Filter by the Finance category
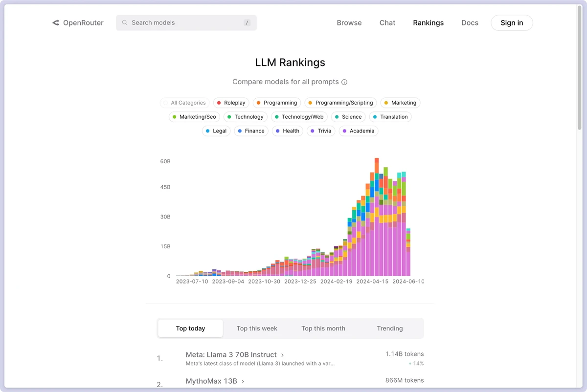This screenshot has width=587, height=392. pyautogui.click(x=251, y=131)
